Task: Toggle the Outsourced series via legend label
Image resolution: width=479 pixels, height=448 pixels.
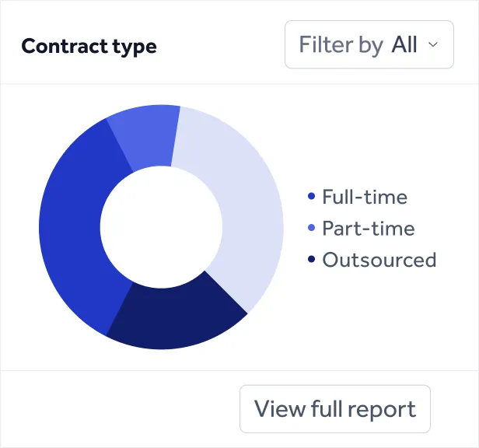Action: [379, 260]
